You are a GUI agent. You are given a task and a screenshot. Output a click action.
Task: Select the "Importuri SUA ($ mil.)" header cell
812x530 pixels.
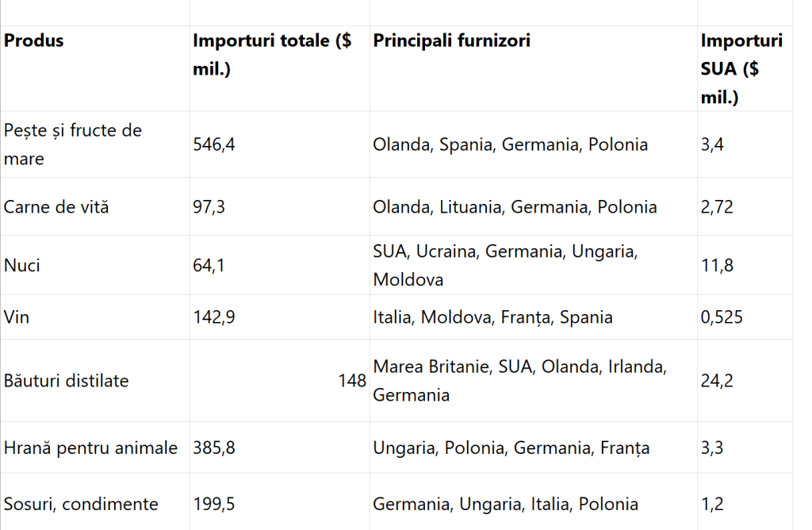coord(741,69)
